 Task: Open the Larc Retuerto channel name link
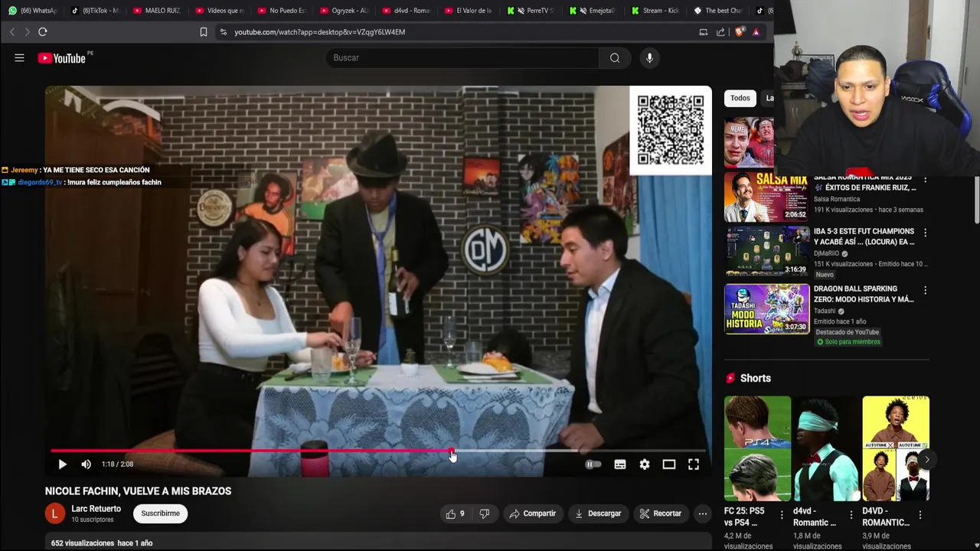pos(96,509)
